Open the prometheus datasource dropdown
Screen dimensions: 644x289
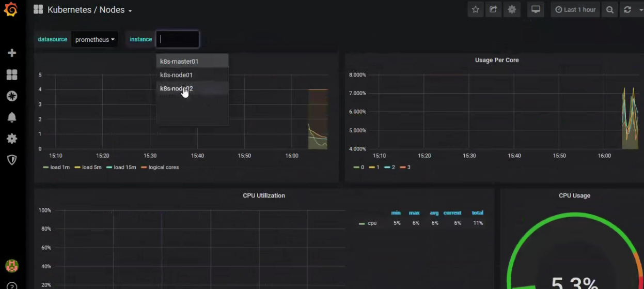click(x=95, y=39)
